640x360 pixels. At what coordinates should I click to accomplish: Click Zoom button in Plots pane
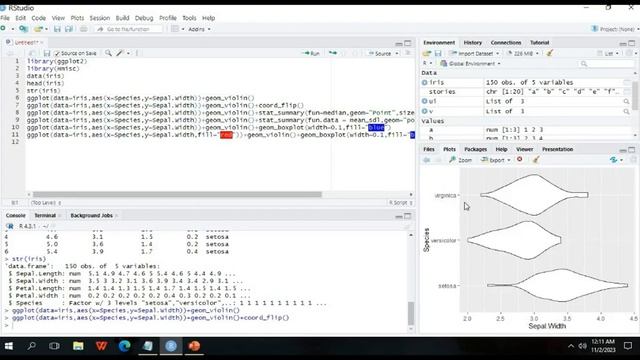click(x=460, y=160)
